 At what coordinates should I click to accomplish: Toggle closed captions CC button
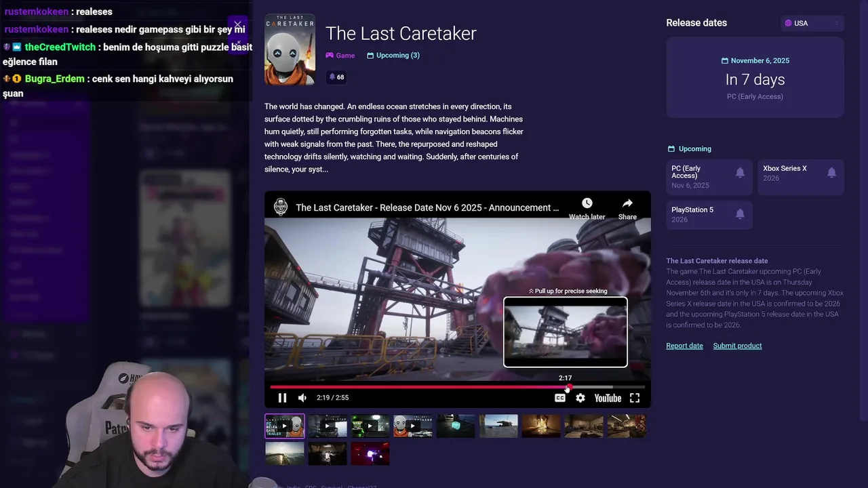560,398
